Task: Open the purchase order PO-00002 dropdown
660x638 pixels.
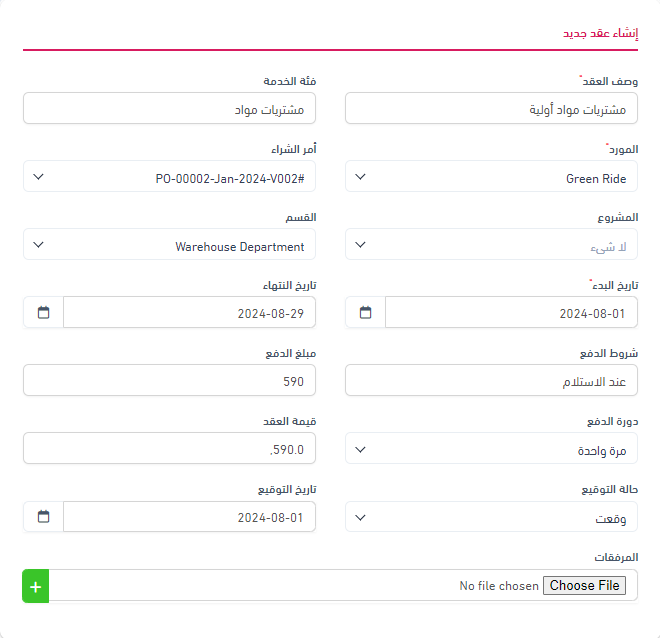Action: click(169, 177)
